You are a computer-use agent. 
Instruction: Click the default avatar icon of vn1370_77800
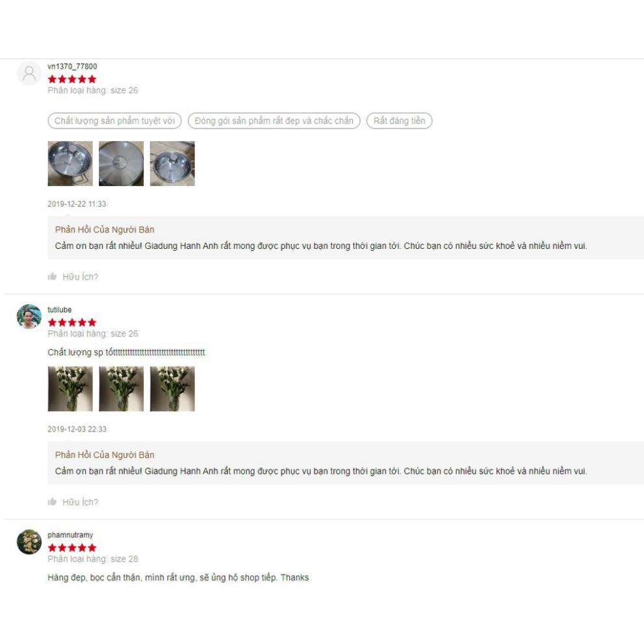29,73
